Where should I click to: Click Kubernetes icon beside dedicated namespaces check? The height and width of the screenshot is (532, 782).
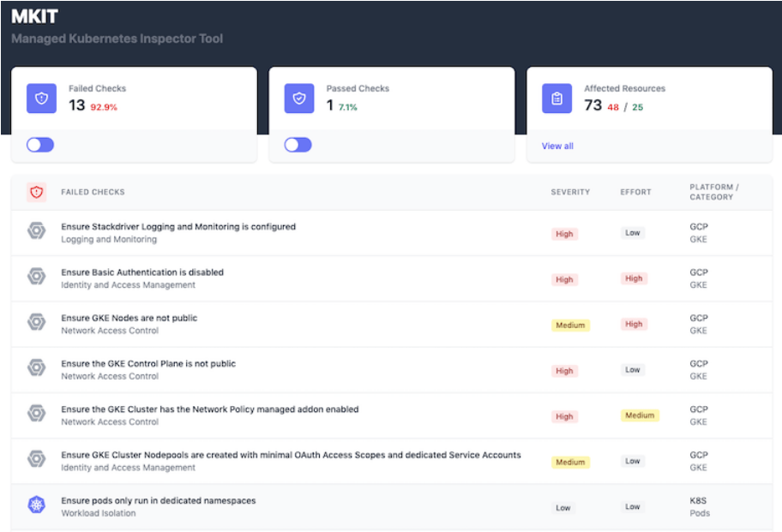pyautogui.click(x=36, y=505)
